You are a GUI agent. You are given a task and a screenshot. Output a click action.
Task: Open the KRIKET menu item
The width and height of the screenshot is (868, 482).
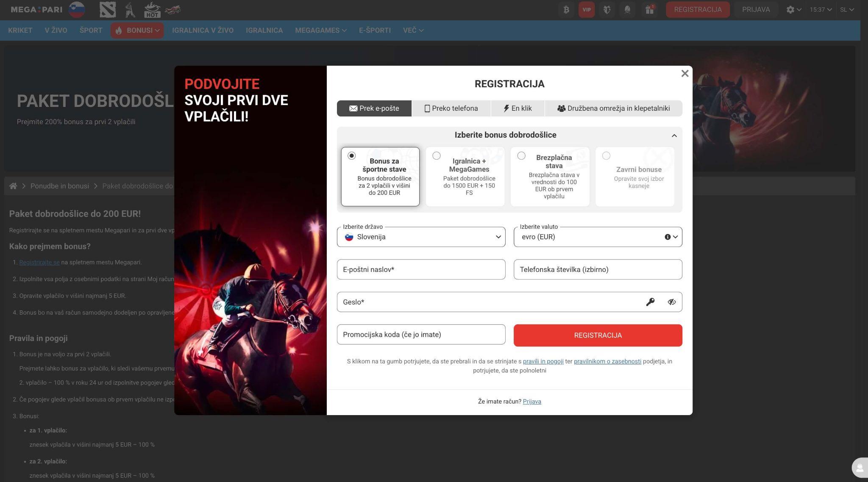pyautogui.click(x=20, y=30)
